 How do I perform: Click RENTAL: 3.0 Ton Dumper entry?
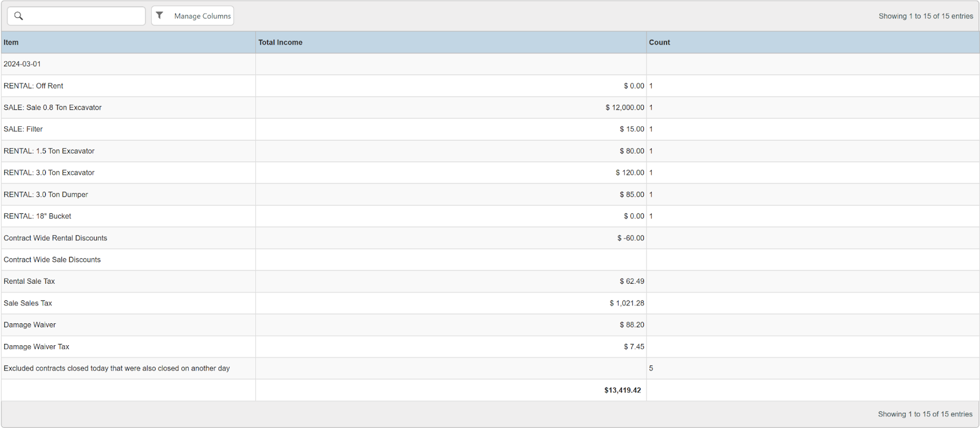pos(46,194)
